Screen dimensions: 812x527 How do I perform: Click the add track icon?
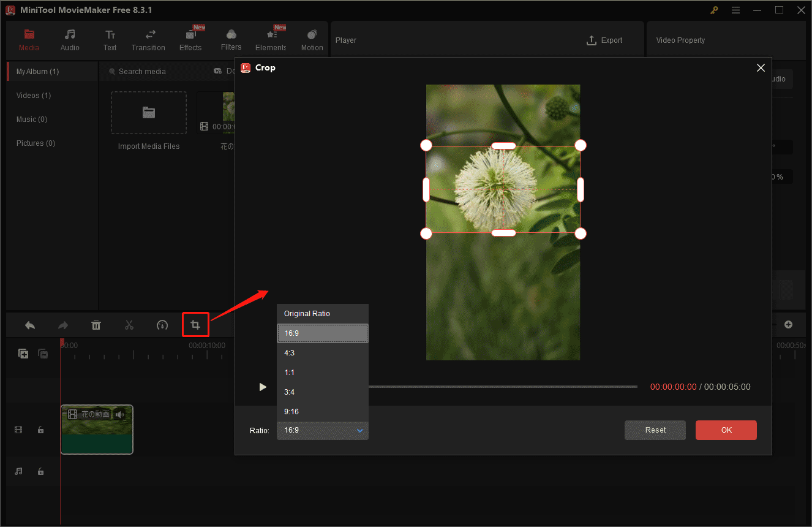23,354
